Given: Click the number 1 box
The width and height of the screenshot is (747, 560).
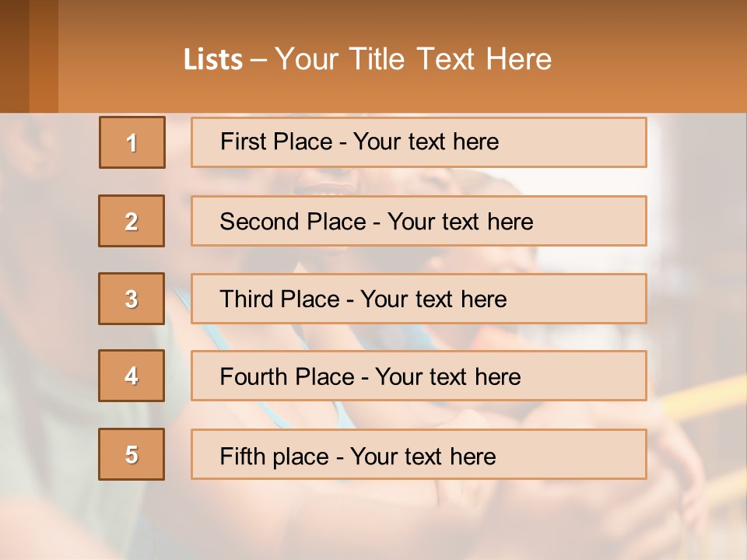Looking at the screenshot, I should pyautogui.click(x=132, y=142).
